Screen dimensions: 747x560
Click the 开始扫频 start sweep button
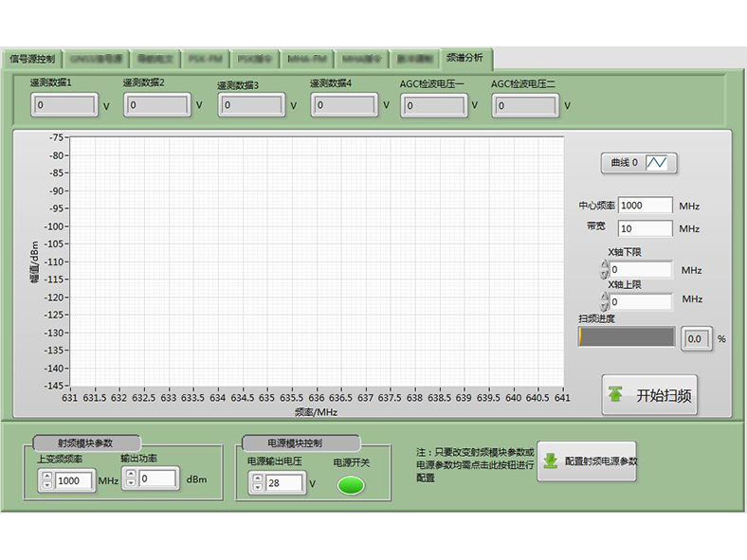coord(649,395)
